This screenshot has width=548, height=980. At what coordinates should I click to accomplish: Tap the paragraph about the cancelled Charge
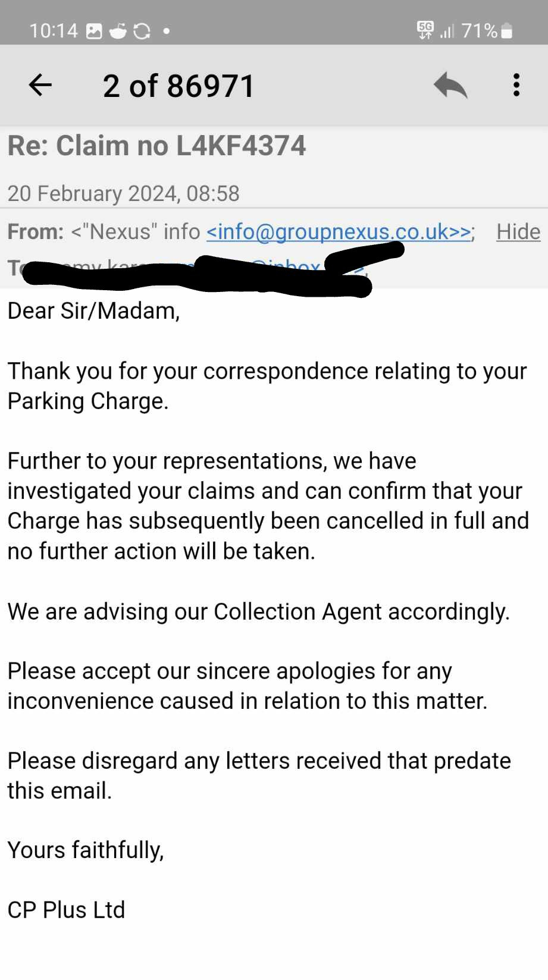268,506
